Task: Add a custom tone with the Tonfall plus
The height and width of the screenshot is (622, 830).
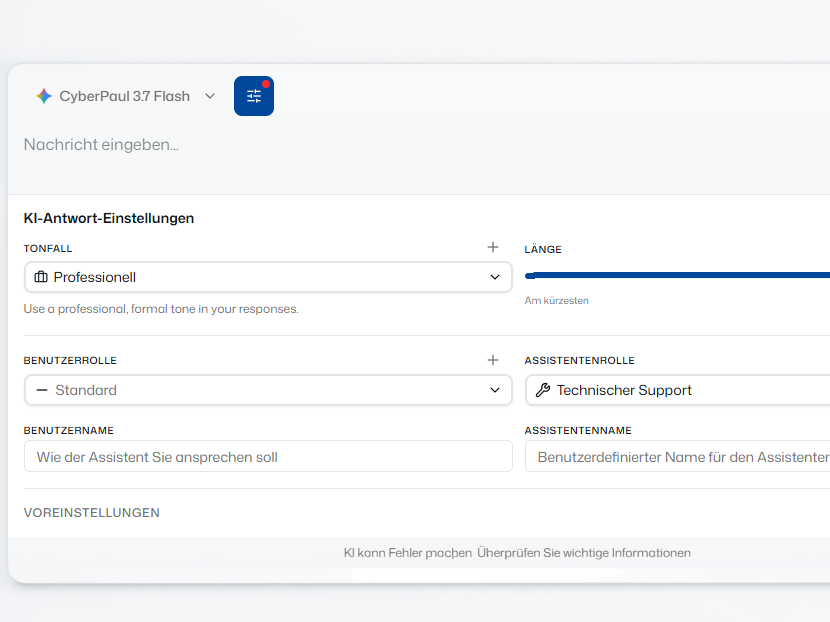Action: [x=493, y=247]
